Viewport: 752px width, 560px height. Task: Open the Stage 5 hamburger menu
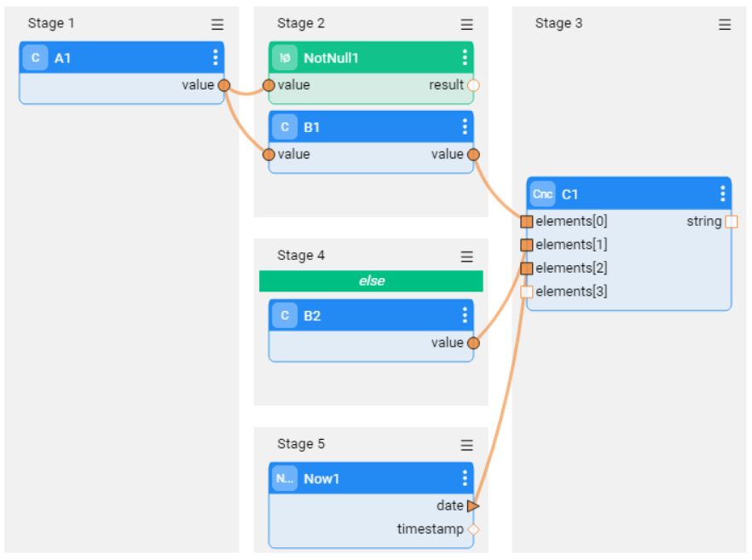pyautogui.click(x=466, y=445)
